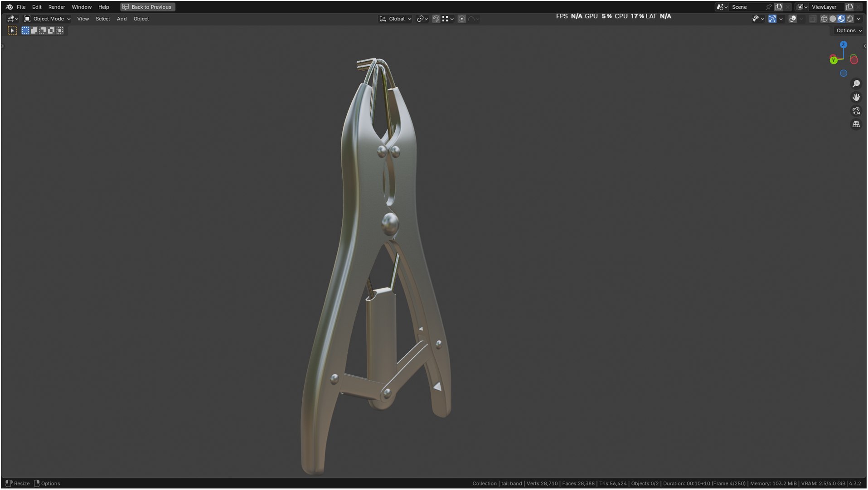Open the shading options dropdown
Viewport: 868px width, 490px height.
tap(859, 19)
